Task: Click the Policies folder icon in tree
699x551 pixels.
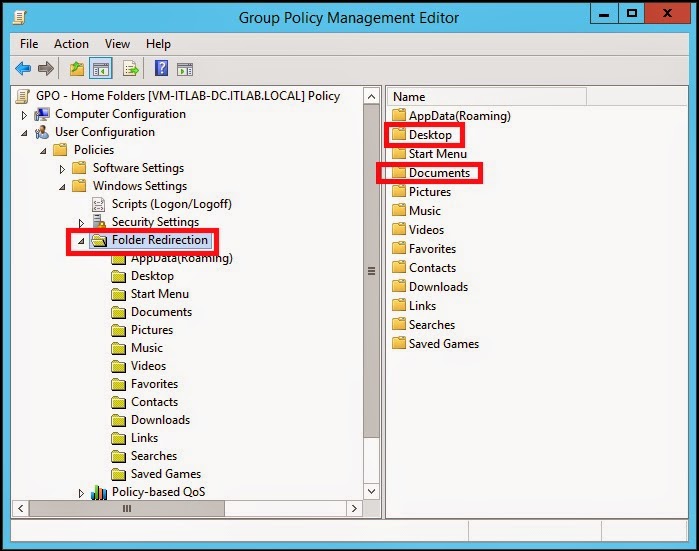Action: 60,150
